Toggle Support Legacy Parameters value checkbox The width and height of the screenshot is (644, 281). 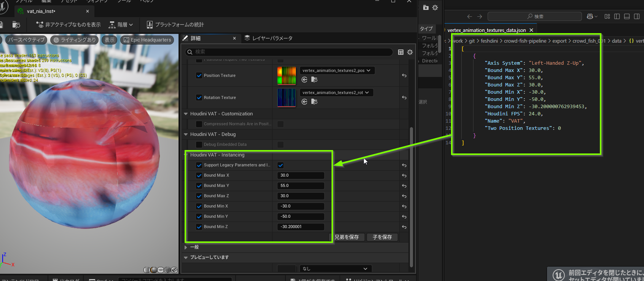pyautogui.click(x=281, y=165)
